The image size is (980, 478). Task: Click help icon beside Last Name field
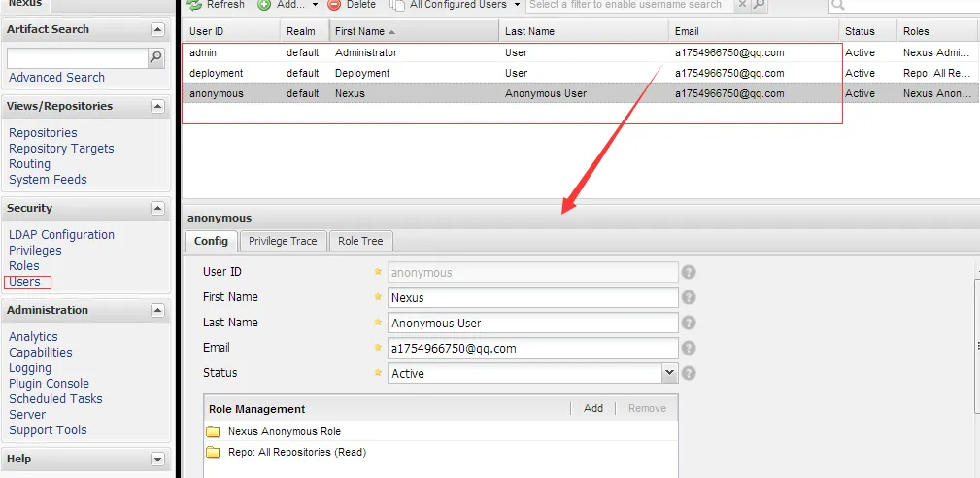click(x=688, y=323)
